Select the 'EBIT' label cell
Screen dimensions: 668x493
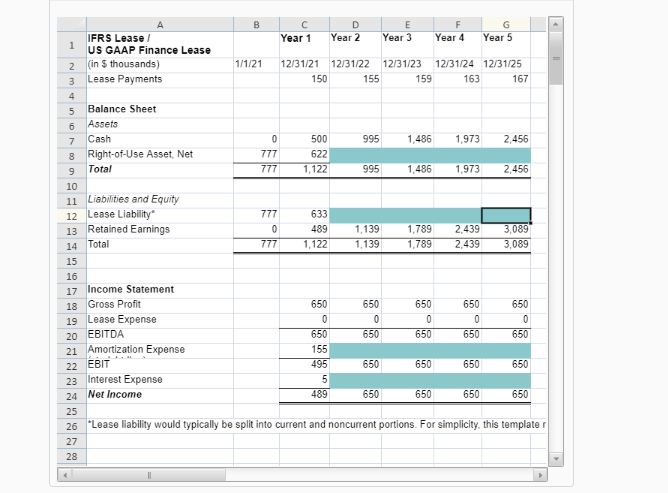[x=160, y=365]
